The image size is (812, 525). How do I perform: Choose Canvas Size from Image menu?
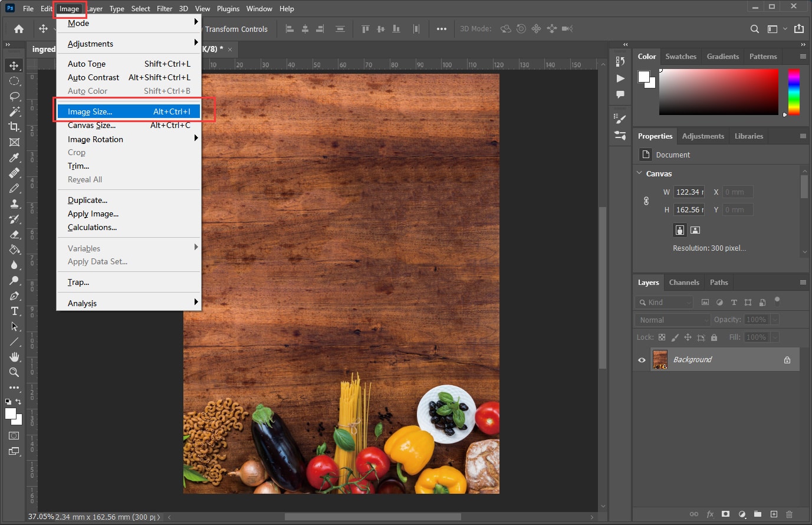(x=91, y=125)
